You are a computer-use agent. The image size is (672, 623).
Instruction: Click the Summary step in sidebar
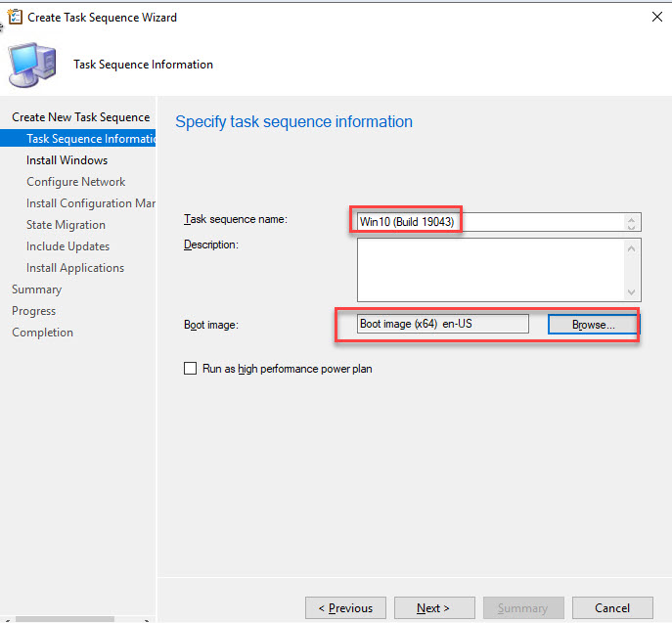[x=36, y=289]
